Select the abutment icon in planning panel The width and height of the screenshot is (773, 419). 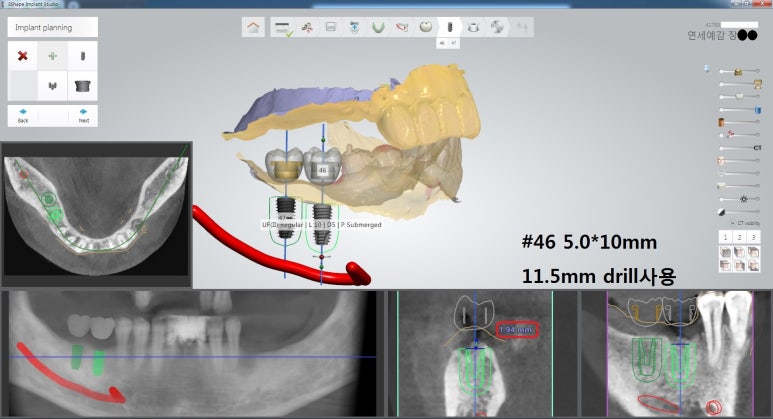tap(83, 87)
